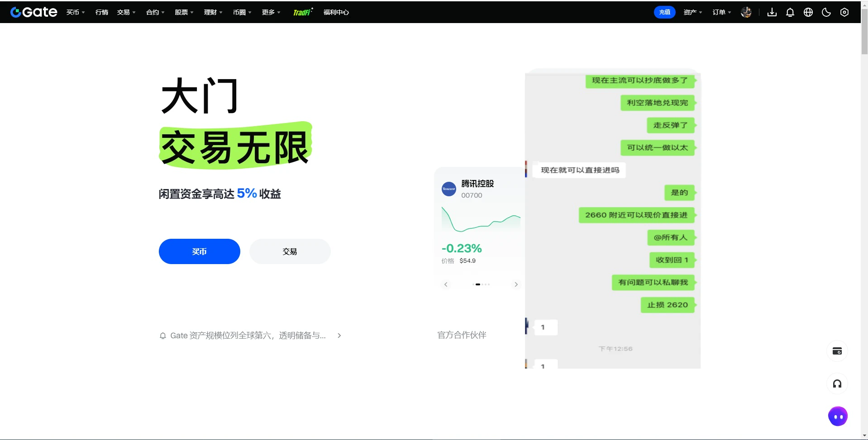Screen dimensions: 868x440
Task: Open announcement chevron arrow
Action: coord(339,336)
